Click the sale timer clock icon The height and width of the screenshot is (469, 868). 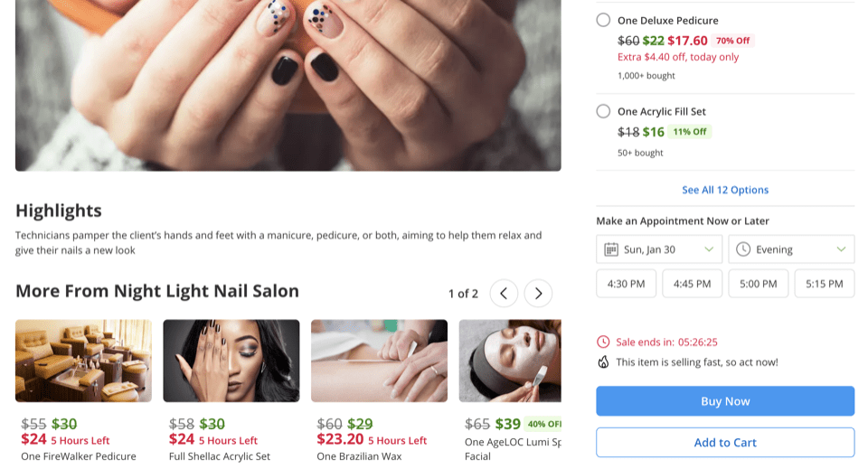[603, 342]
